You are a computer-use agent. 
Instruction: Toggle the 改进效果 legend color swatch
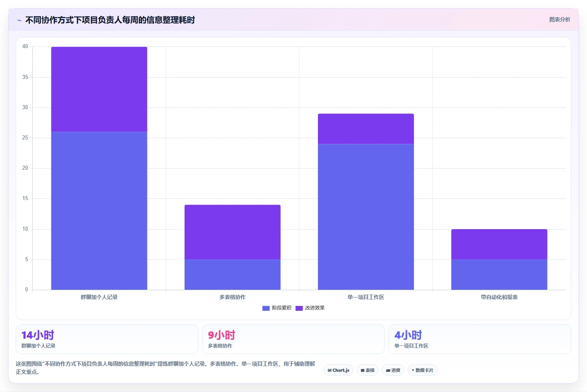299,308
